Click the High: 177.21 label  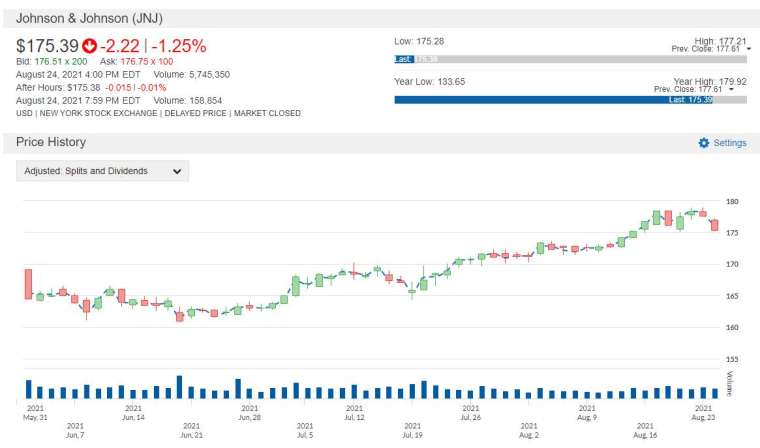[720, 41]
